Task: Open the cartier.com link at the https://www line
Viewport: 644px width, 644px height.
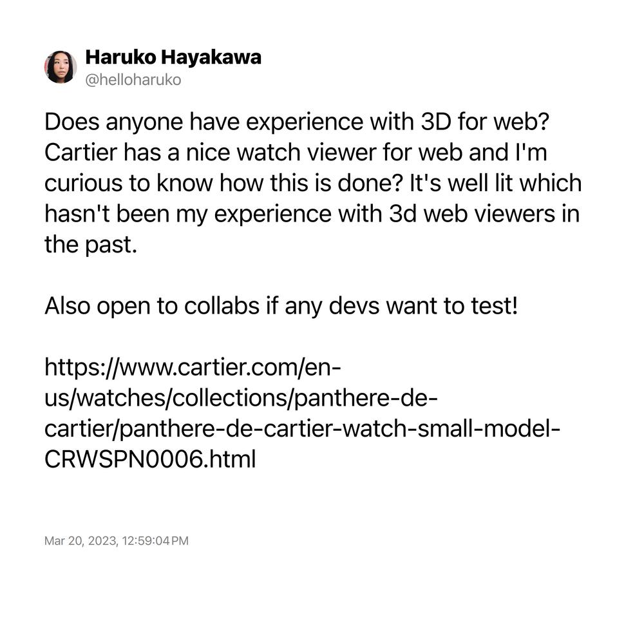Action: click(193, 367)
